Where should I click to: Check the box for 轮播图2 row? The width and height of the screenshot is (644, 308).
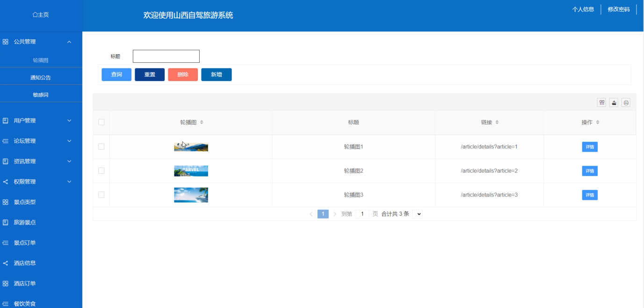(101, 171)
